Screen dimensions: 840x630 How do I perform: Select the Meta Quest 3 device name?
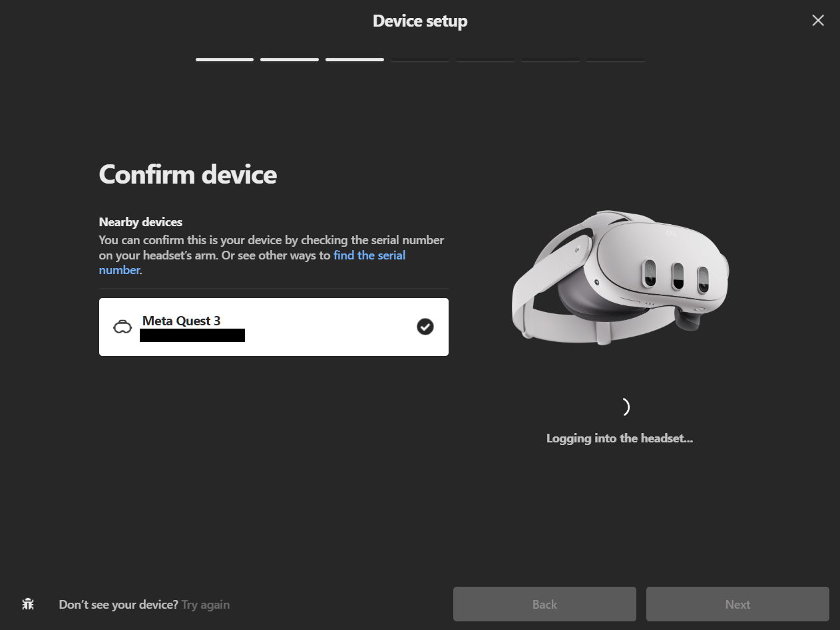pyautogui.click(x=181, y=321)
